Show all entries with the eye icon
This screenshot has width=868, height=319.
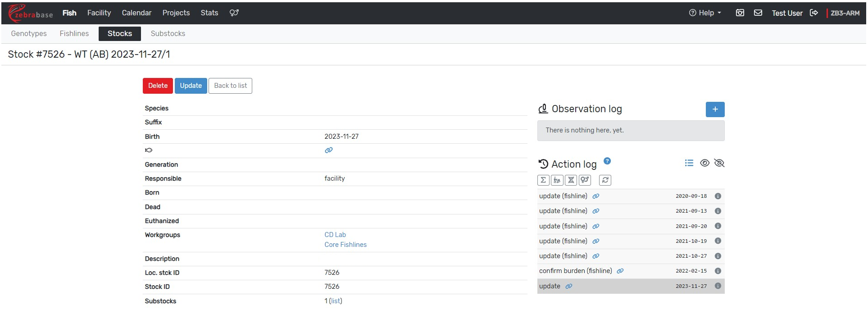tap(704, 163)
